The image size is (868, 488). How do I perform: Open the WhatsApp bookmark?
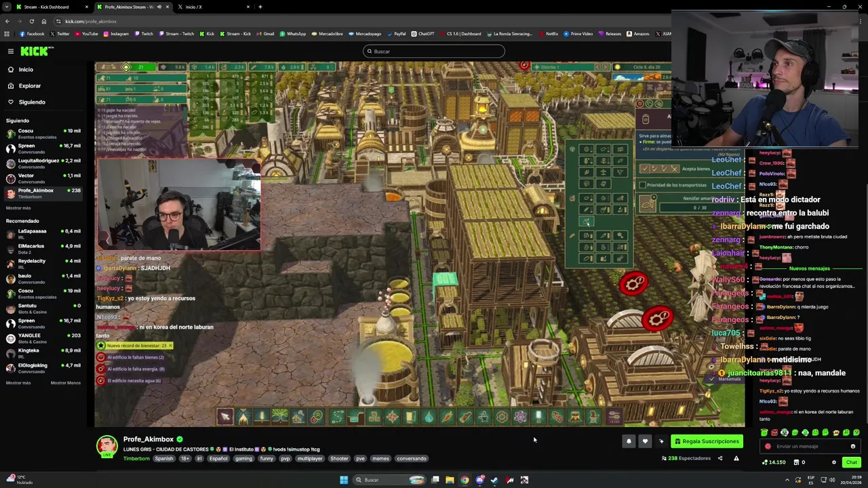(x=292, y=34)
